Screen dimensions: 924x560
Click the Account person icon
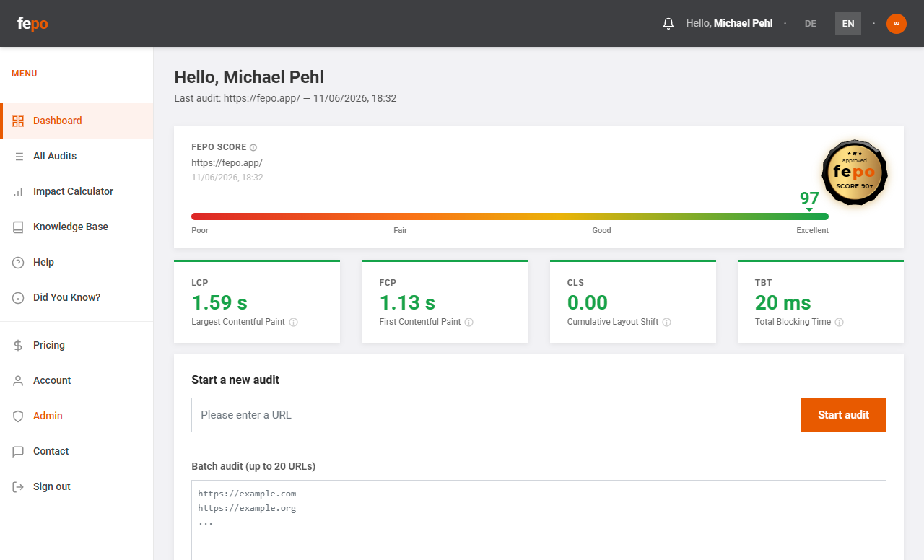tap(18, 380)
